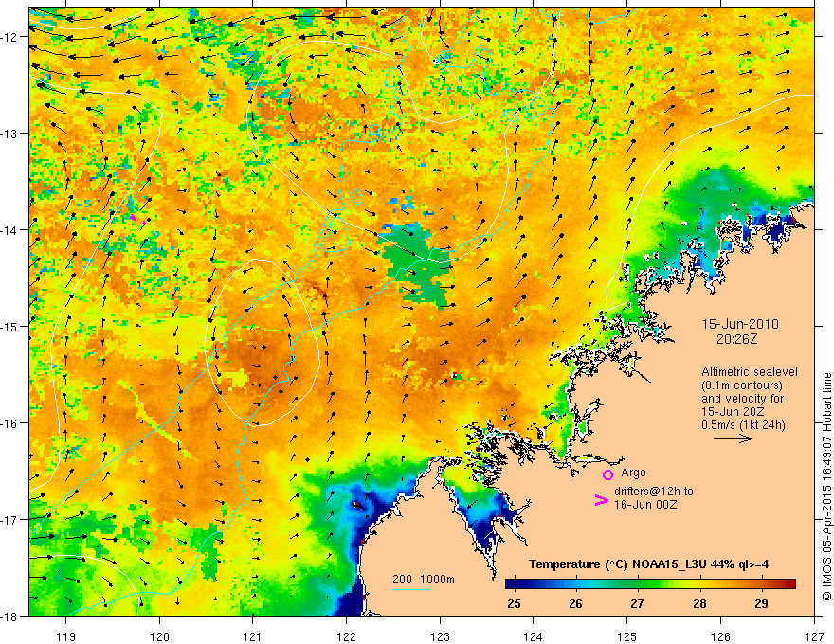Click the 'Altimetric sealevel' label
Viewport: 834px width, 644px height.
coord(750,372)
